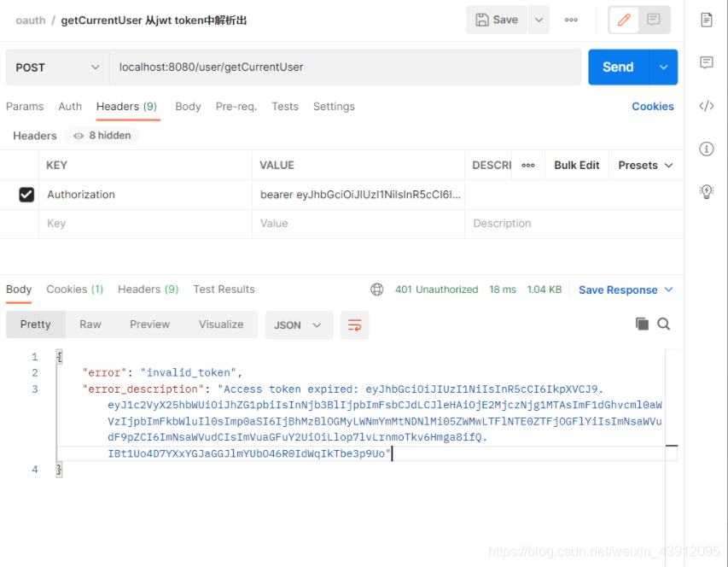Open the oauth collection breadcrumb
This screenshot has width=728, height=567.
point(31,20)
